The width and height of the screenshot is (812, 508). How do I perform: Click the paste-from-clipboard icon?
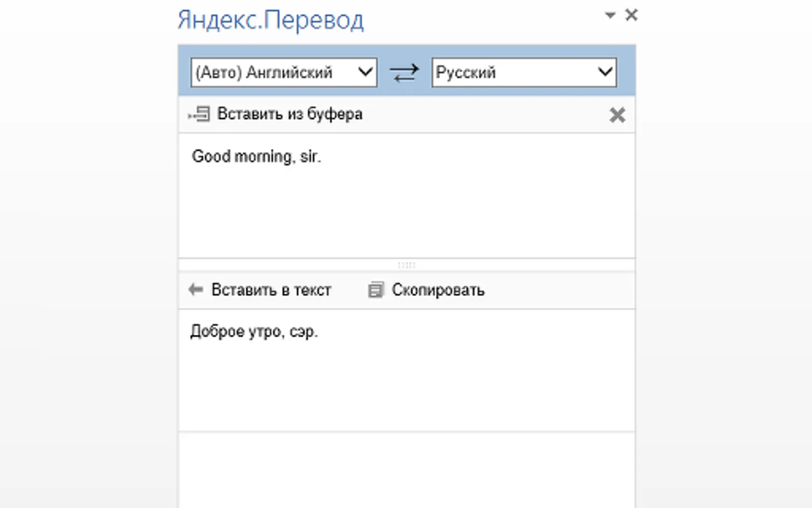[199, 114]
